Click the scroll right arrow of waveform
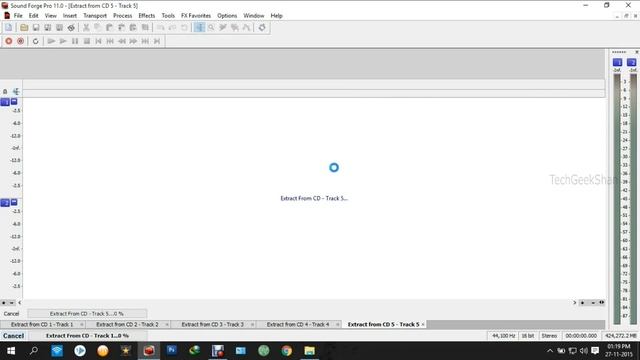Screen dimensions: 640x360 click(x=575, y=303)
